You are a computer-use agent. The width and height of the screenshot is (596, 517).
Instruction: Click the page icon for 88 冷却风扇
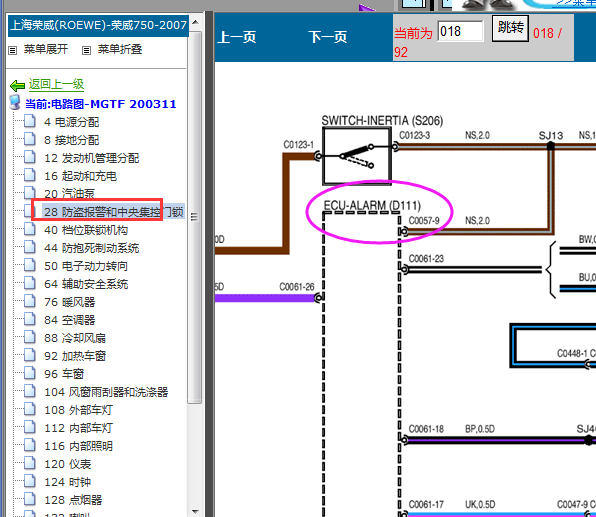pos(30,337)
